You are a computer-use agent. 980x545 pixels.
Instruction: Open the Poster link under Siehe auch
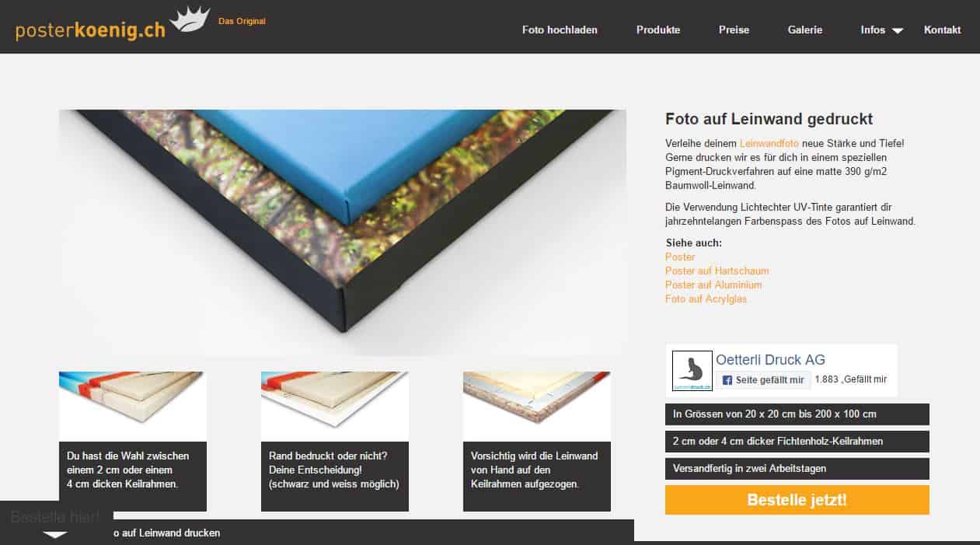coord(680,257)
